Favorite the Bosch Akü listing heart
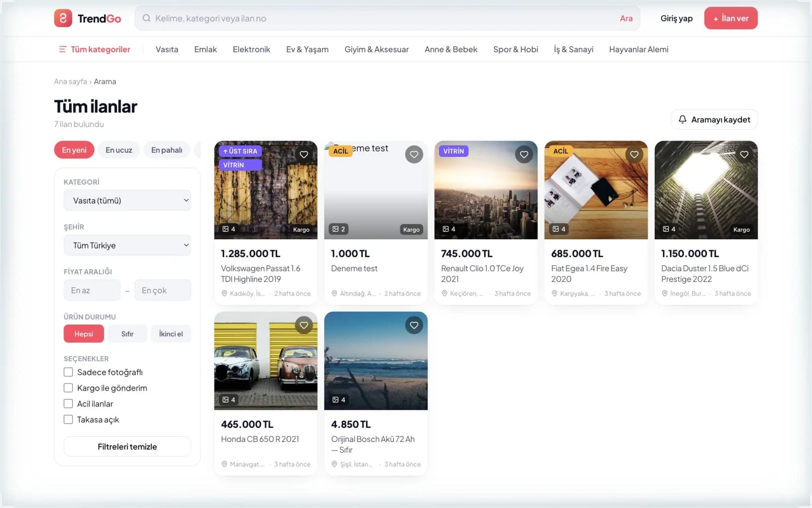Image resolution: width=812 pixels, height=508 pixels. click(x=414, y=325)
